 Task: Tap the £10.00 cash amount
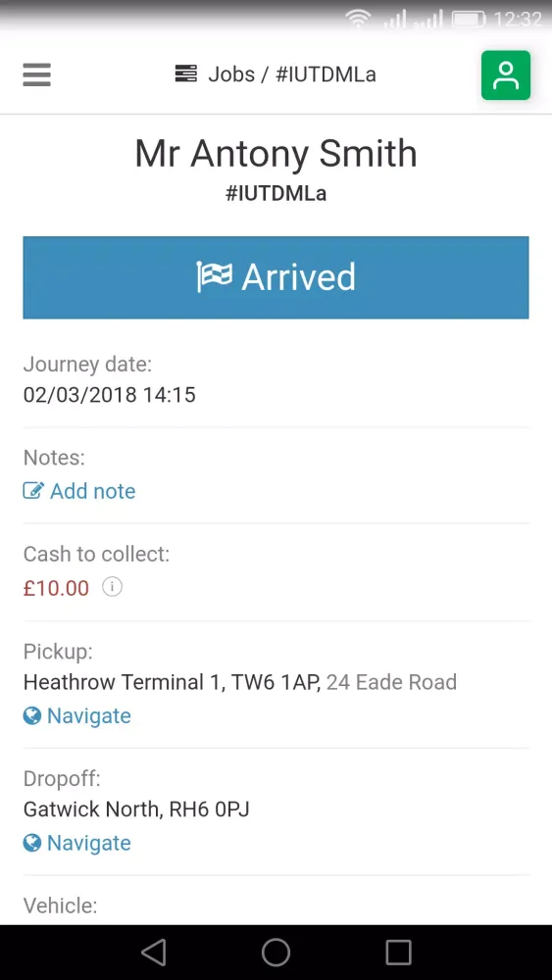tap(56, 588)
